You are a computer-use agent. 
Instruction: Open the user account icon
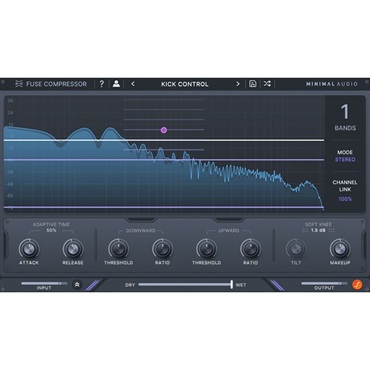coord(116,84)
